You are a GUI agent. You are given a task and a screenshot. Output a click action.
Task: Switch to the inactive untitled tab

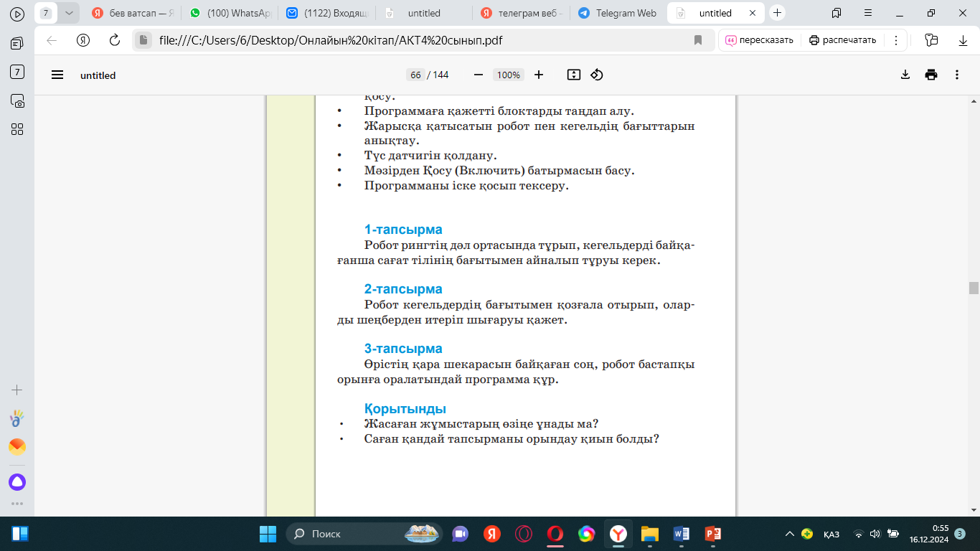(x=425, y=13)
